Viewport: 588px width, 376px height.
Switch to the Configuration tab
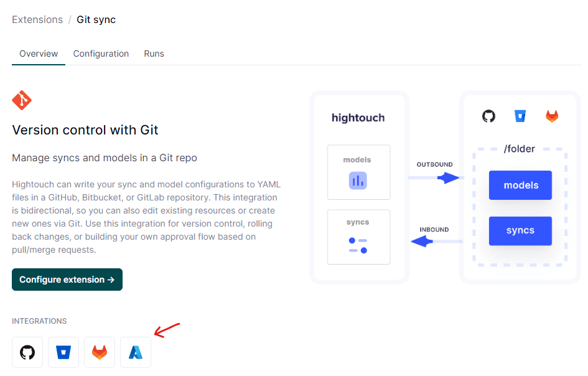[x=101, y=54]
